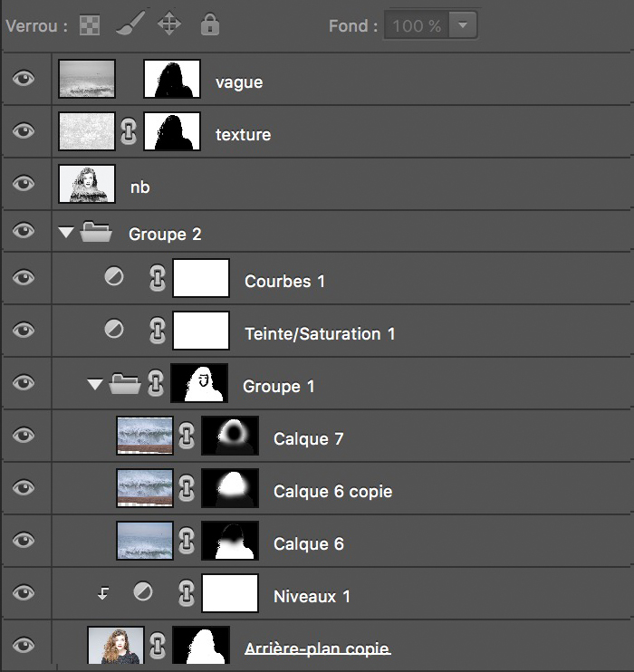Select the Groupe 2 group name
634x672 pixels.
165,235
